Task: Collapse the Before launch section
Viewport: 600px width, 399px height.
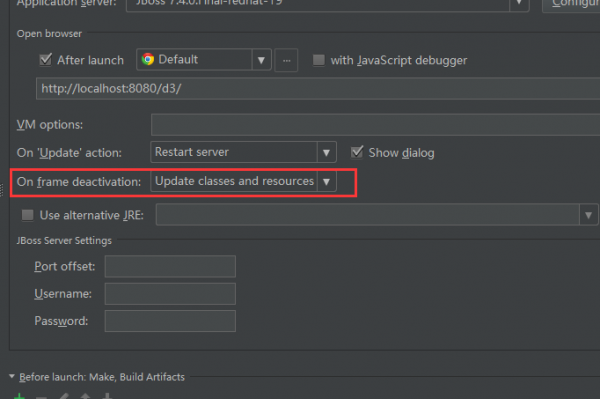Action: 12,376
